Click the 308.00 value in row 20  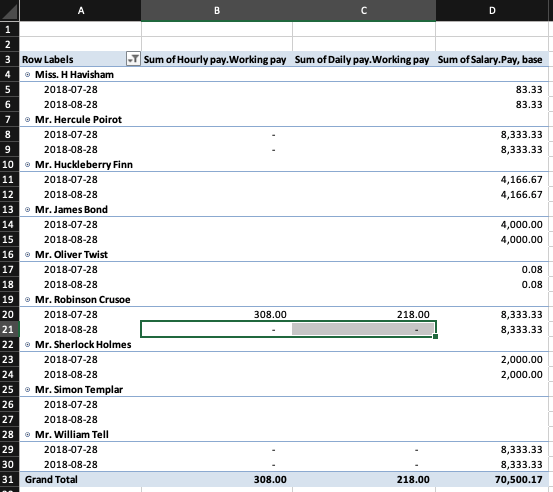[270, 314]
